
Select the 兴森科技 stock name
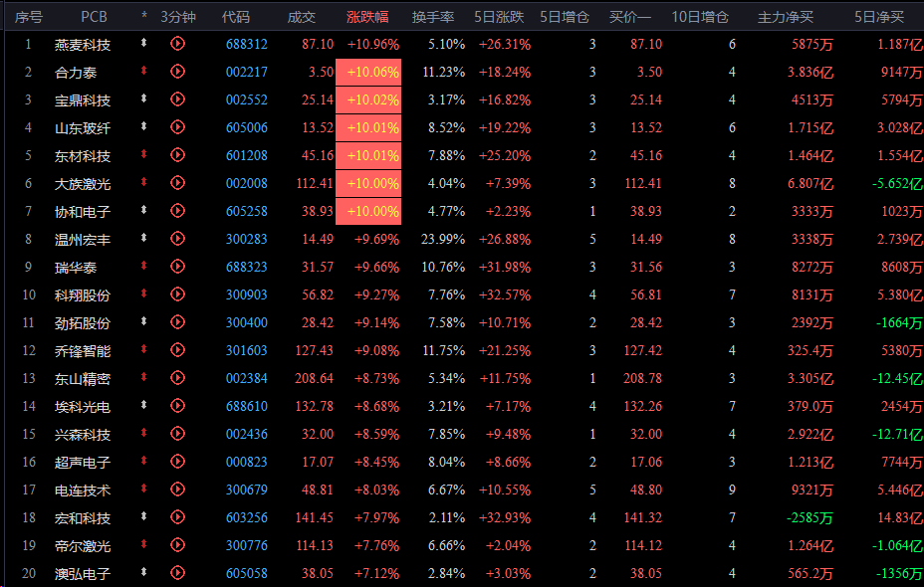83,435
